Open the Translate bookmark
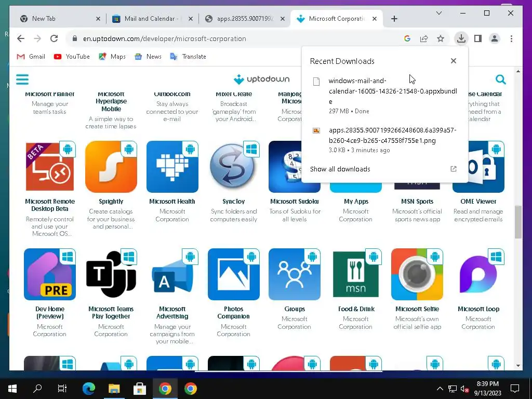 188,56
